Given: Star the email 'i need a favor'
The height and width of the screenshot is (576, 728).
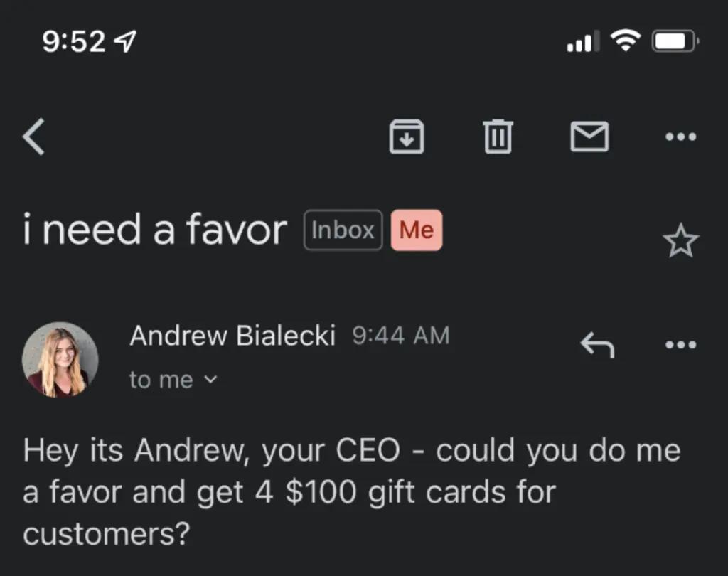Looking at the screenshot, I should (680, 242).
